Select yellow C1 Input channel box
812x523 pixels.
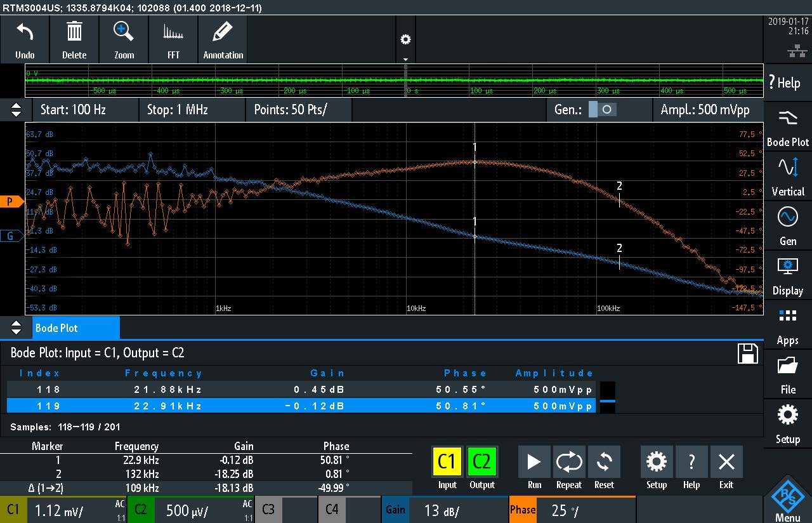point(447,462)
